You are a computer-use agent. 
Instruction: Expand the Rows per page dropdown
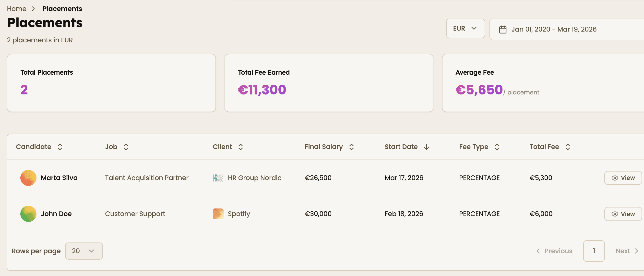[x=84, y=251]
